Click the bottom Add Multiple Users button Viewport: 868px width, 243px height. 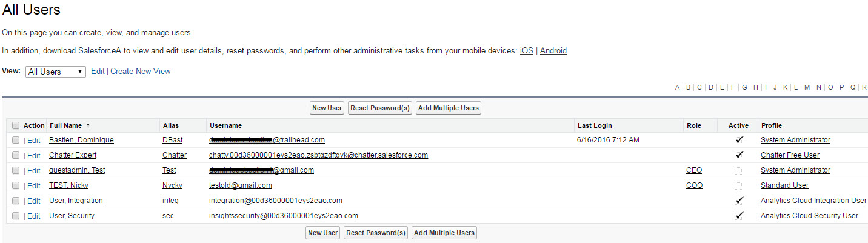[444, 233]
